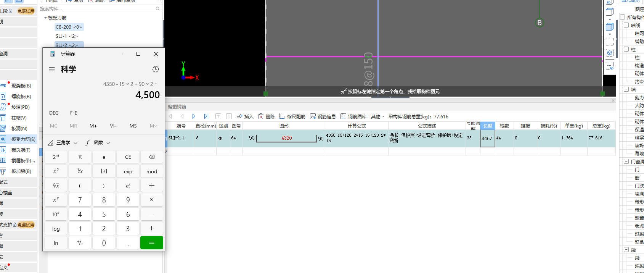
Task: Select 板负筋(F) component type
Action: pos(18,150)
